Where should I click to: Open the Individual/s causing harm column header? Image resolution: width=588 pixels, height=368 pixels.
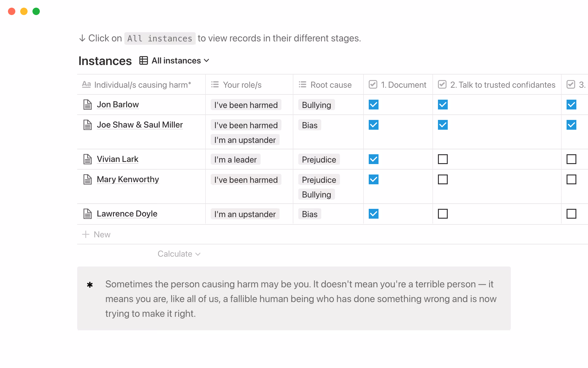point(142,85)
